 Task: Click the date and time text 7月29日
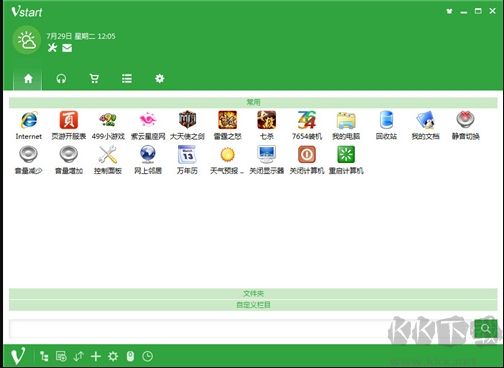[81, 36]
